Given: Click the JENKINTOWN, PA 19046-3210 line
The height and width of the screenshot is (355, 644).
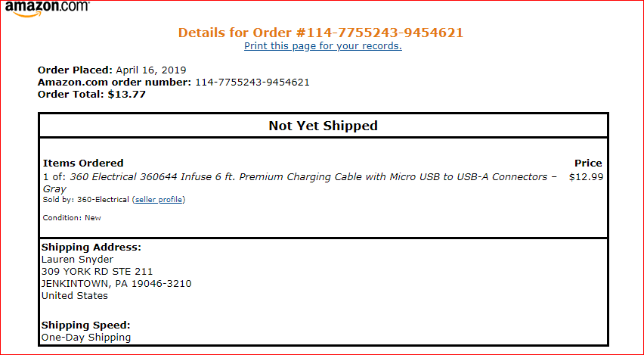Looking at the screenshot, I should coord(116,284).
